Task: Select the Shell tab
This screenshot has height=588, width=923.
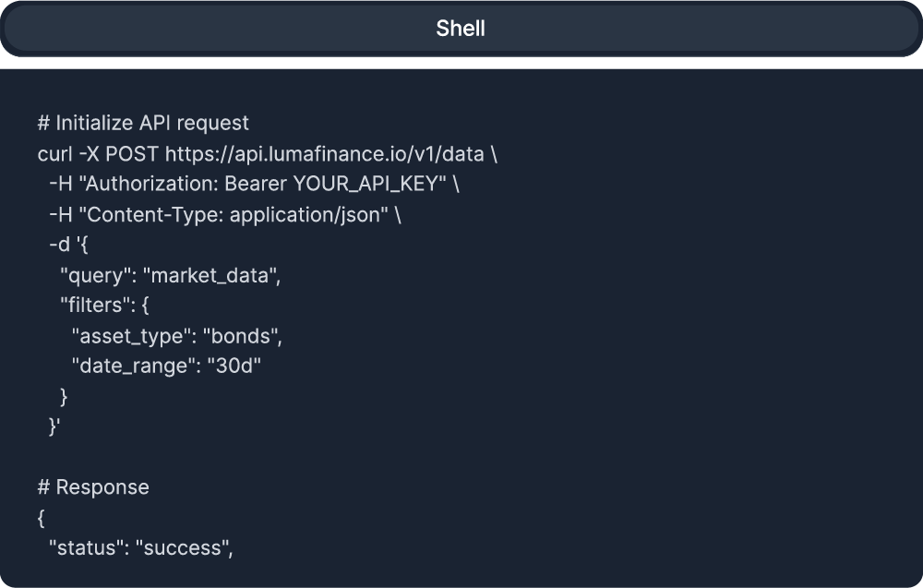Action: click(461, 29)
